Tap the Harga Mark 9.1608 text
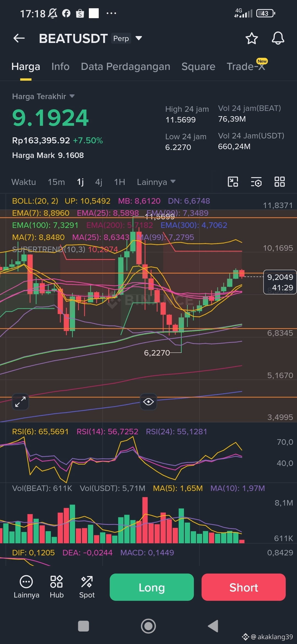Viewport: 297px width, 644px height. click(x=48, y=155)
